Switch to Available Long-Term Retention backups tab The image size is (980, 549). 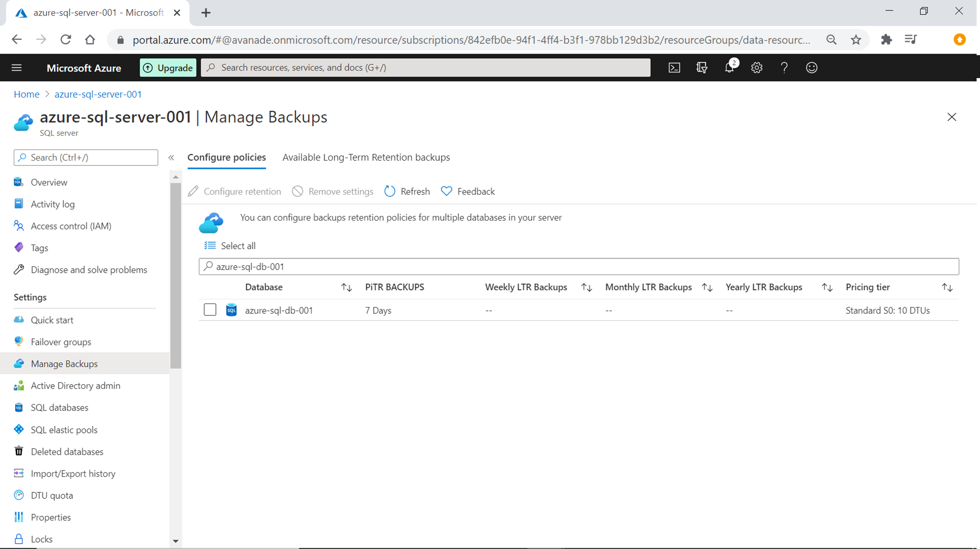[x=366, y=157]
